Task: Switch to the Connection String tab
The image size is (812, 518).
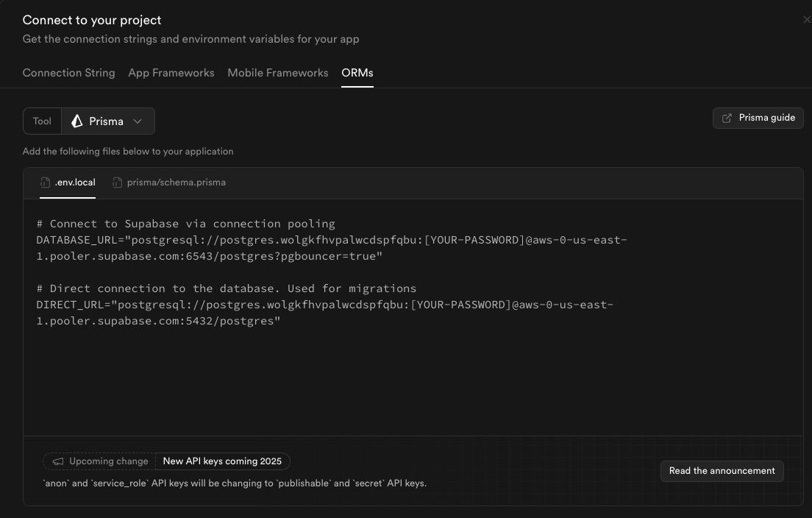Action: pyautogui.click(x=68, y=73)
